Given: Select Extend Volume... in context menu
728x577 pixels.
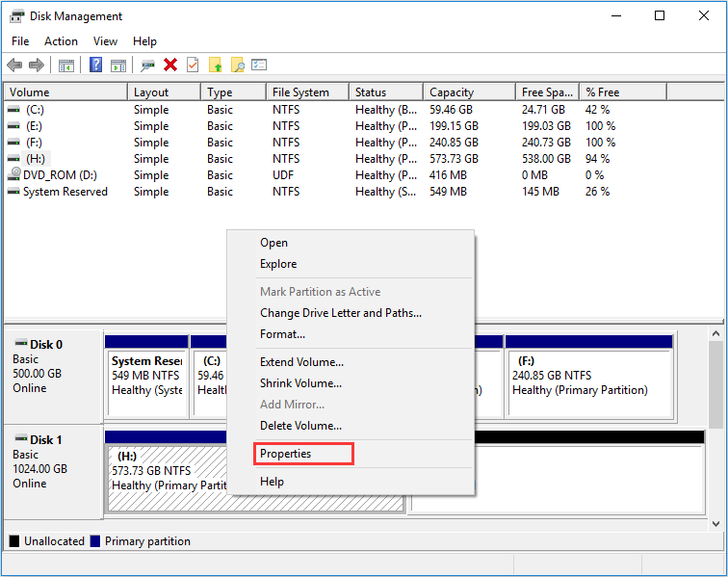Looking at the screenshot, I should click(x=351, y=362).
